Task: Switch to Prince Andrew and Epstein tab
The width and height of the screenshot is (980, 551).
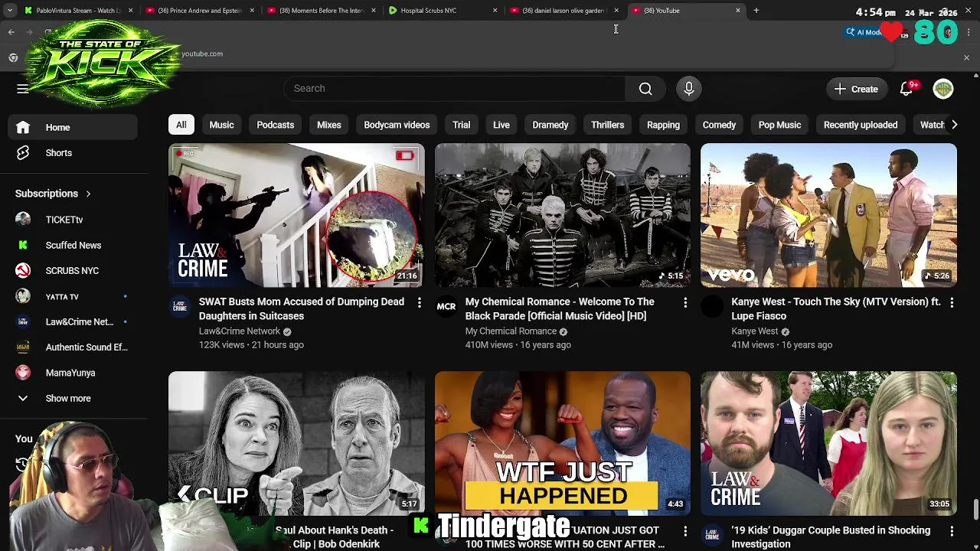Action: [x=199, y=11]
